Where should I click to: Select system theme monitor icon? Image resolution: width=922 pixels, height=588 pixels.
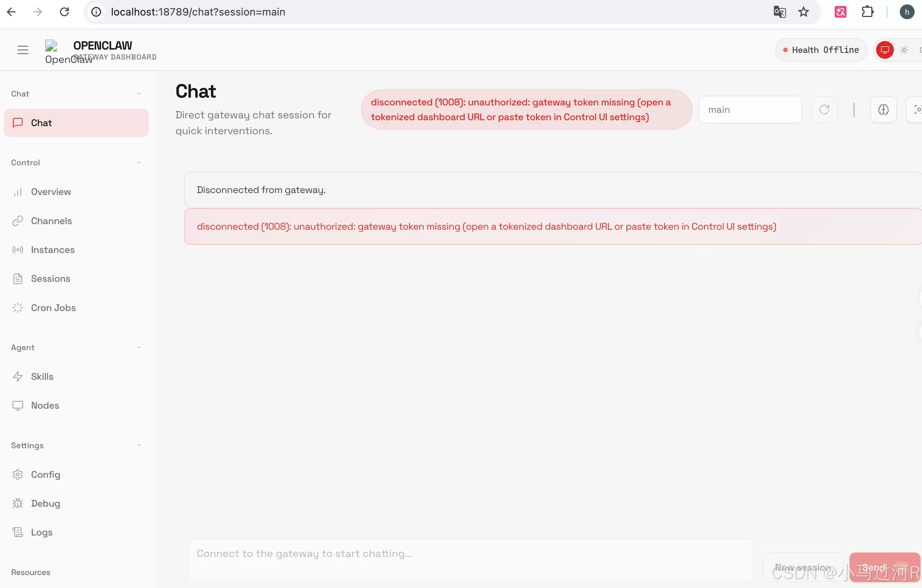pos(885,50)
